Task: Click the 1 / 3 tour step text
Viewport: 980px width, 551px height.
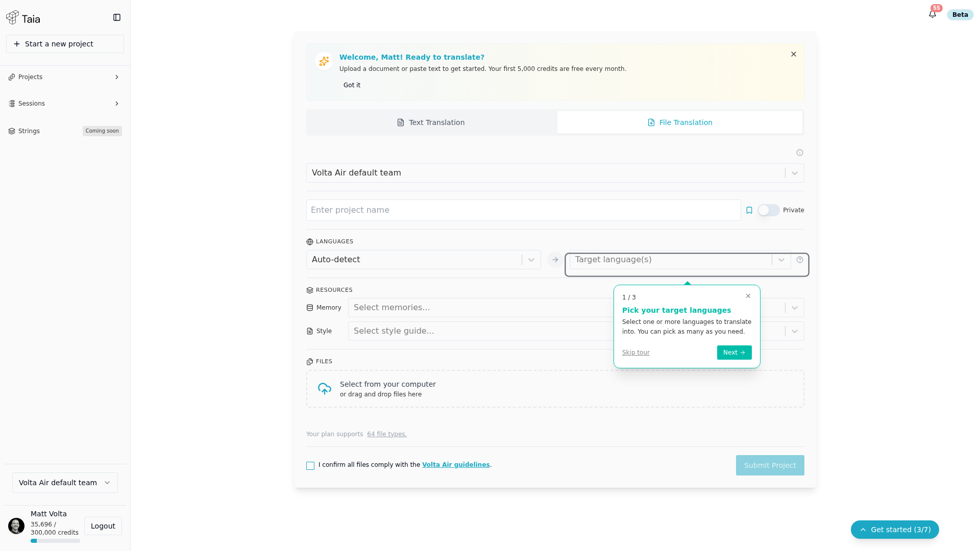Action: pos(629,297)
